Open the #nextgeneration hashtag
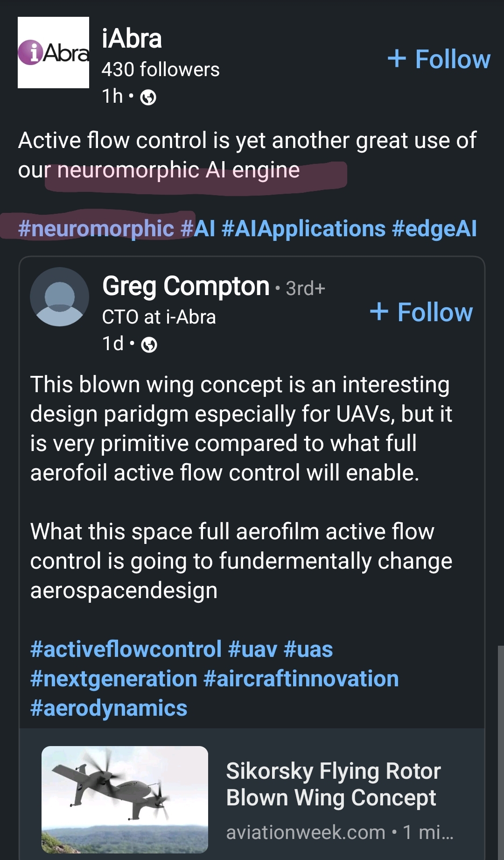The width and height of the screenshot is (504, 860). tap(114, 679)
